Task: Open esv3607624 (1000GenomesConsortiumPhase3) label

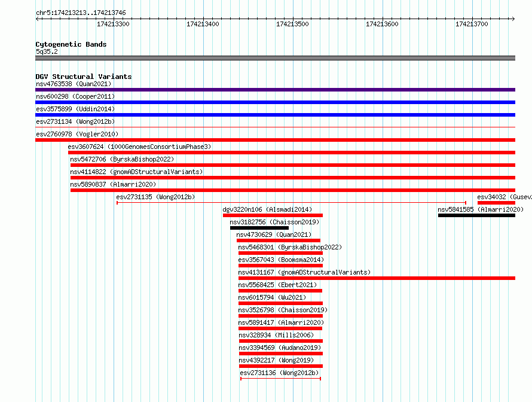Action: (139, 147)
